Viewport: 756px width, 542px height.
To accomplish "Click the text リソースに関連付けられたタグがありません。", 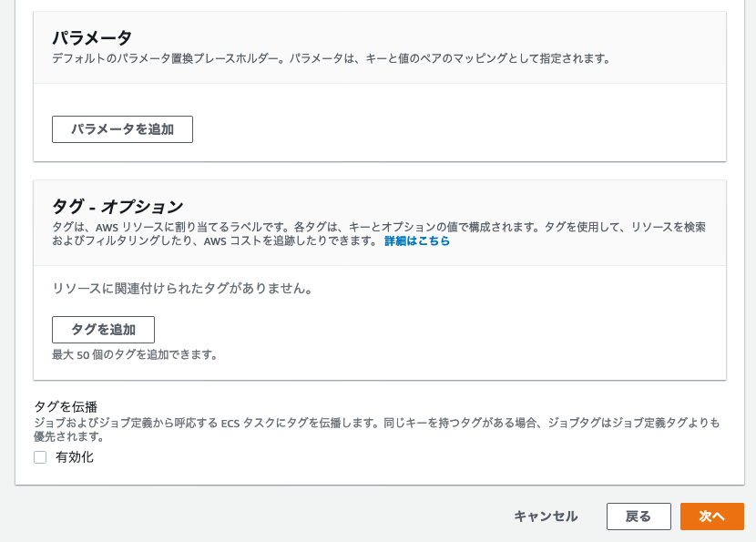I will (182, 289).
